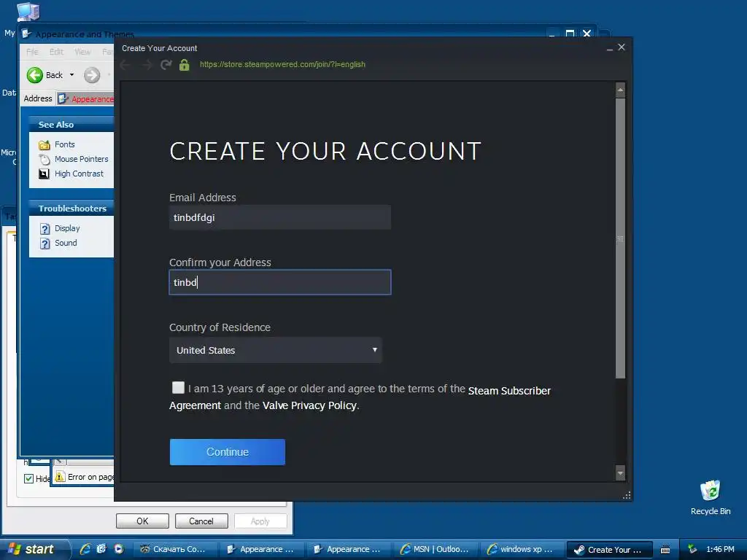The width and height of the screenshot is (747, 560).
Task: Open High Contrast under See Also
Action: pos(79,174)
